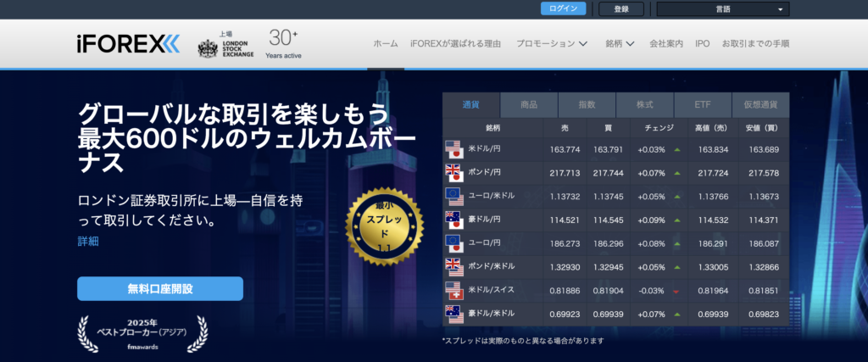Click the gold 最小スプレッド seal badge

384,226
